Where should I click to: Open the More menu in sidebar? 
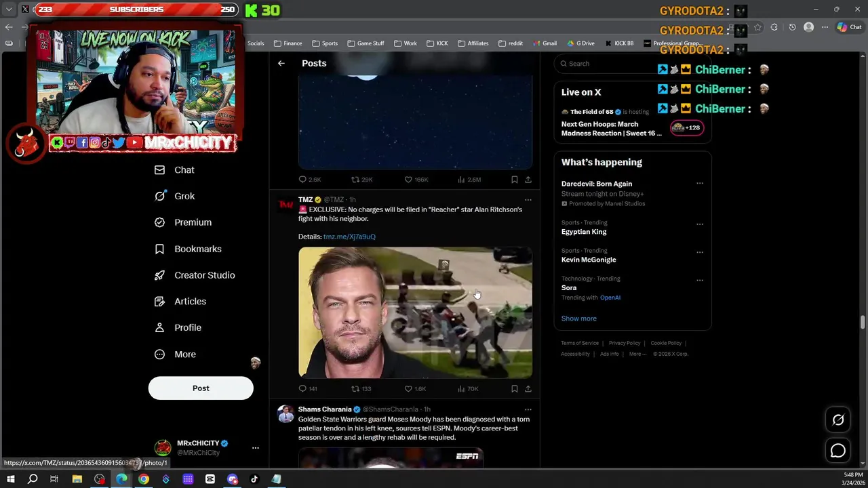click(x=175, y=354)
